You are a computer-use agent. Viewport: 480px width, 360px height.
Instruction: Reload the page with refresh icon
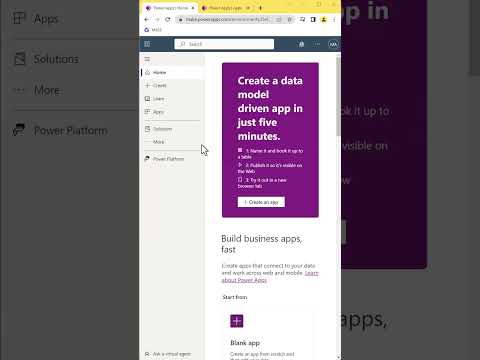click(168, 20)
